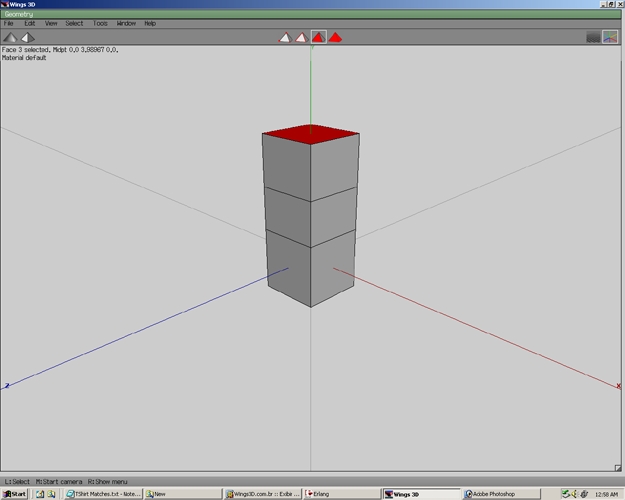
Task: Open the Select menu
Action: 74,24
